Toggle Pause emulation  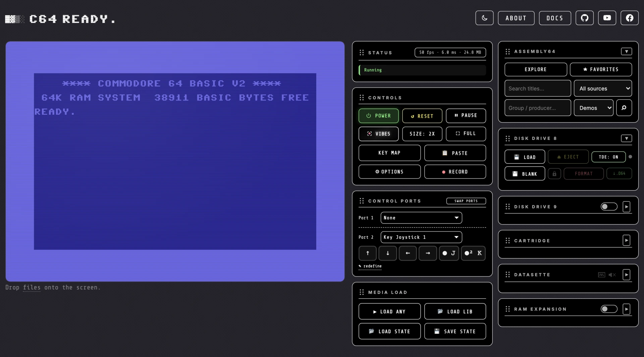coord(466,116)
